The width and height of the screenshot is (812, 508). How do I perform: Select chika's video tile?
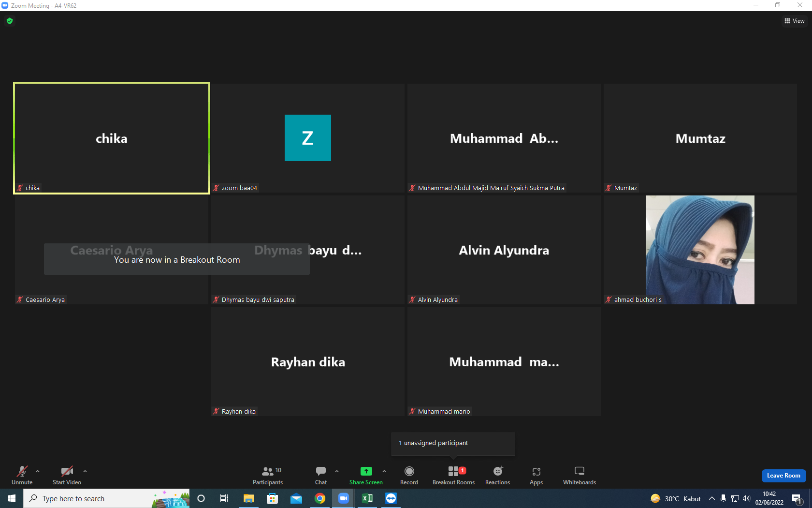pyautogui.click(x=112, y=138)
